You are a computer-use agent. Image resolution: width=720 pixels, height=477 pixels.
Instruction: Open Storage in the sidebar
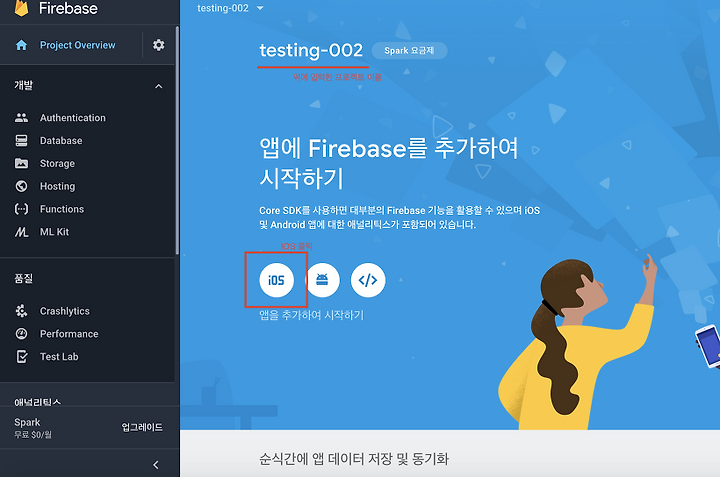pos(57,163)
